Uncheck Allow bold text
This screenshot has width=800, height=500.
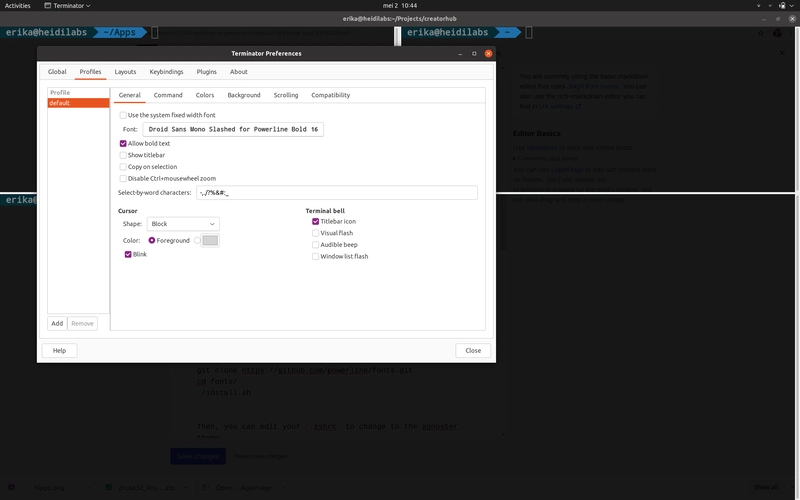[x=123, y=144]
